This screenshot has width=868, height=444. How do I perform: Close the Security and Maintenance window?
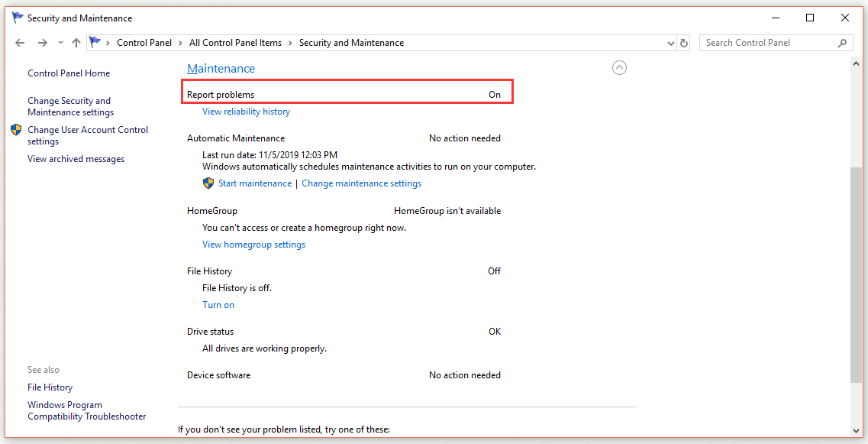pos(845,18)
